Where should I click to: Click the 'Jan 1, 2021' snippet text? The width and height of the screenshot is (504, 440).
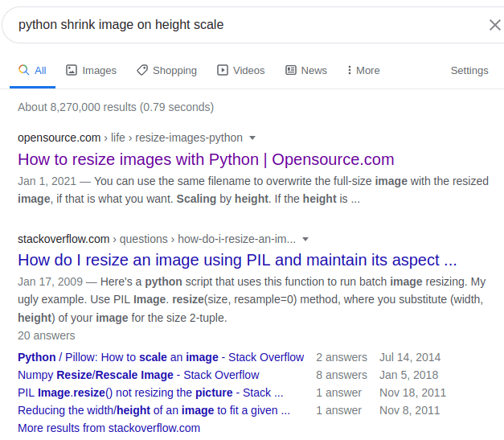point(47,181)
